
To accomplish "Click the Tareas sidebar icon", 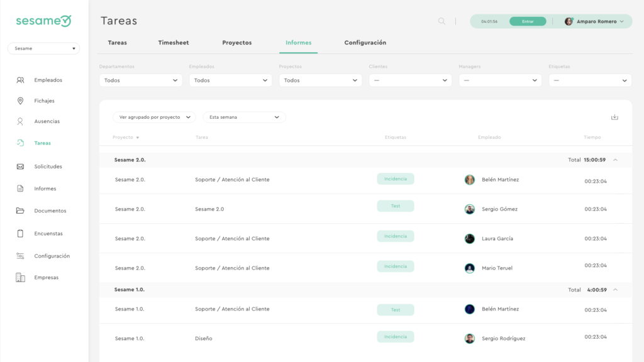I will [20, 143].
